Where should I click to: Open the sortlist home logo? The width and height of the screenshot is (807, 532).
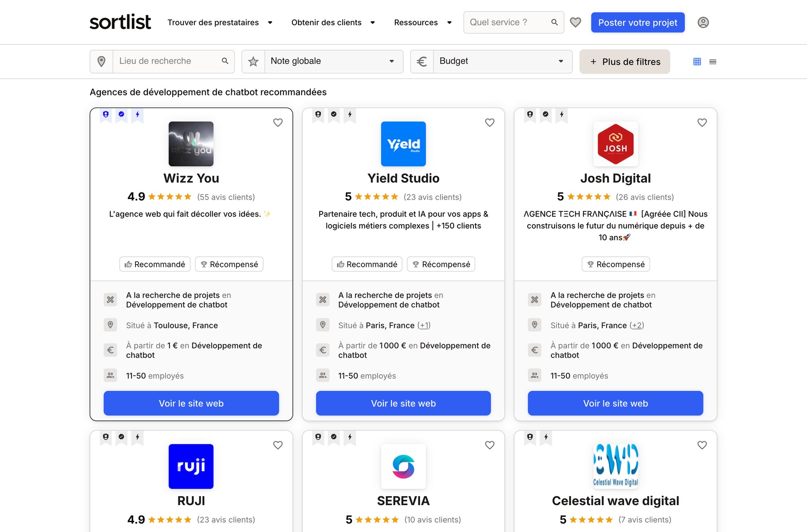click(x=120, y=22)
